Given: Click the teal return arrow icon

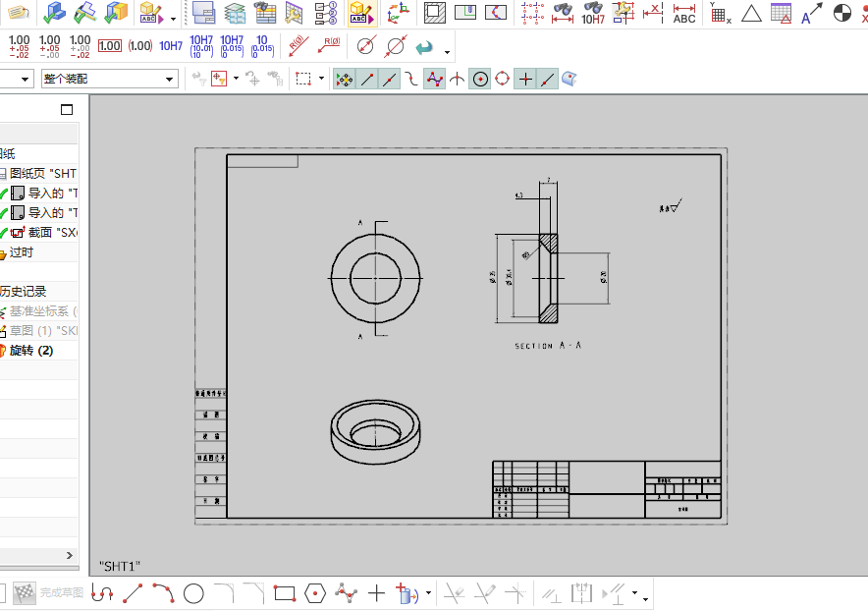Looking at the screenshot, I should pyautogui.click(x=424, y=47).
